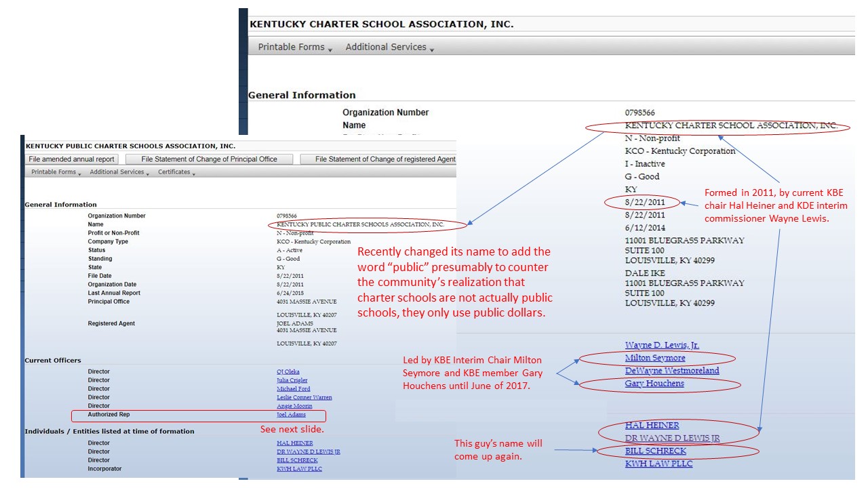This screenshot has height=488, width=868.
Task: Follow the Angie Moorin director link
Action: click(x=294, y=406)
